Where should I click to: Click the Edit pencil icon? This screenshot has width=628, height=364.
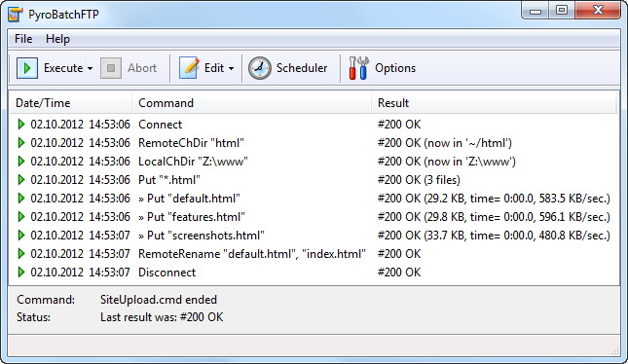tap(189, 68)
